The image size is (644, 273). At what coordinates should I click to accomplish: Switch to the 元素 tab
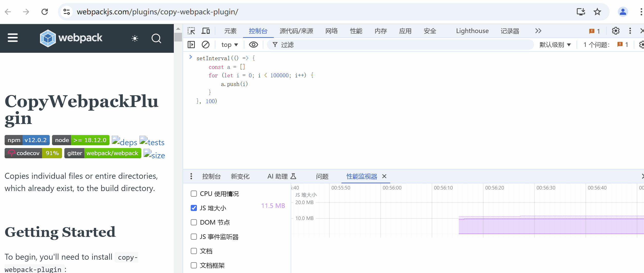tap(230, 31)
